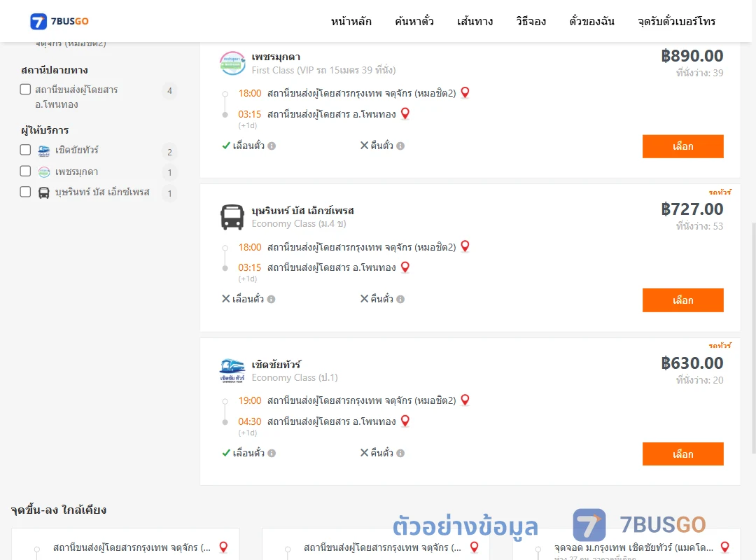Viewport: 756px width, 560px height.
Task: Click the ผู้ให้บริการ filter heading
Action: [x=45, y=130]
